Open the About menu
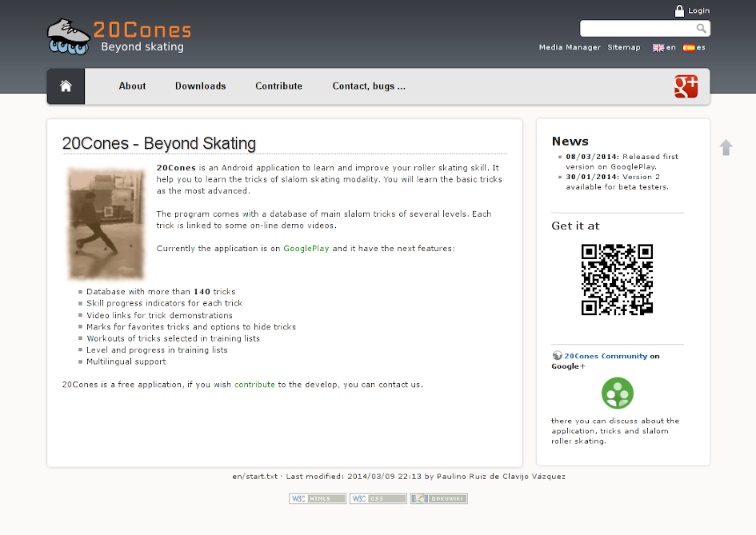The width and height of the screenshot is (756, 535). (x=132, y=86)
